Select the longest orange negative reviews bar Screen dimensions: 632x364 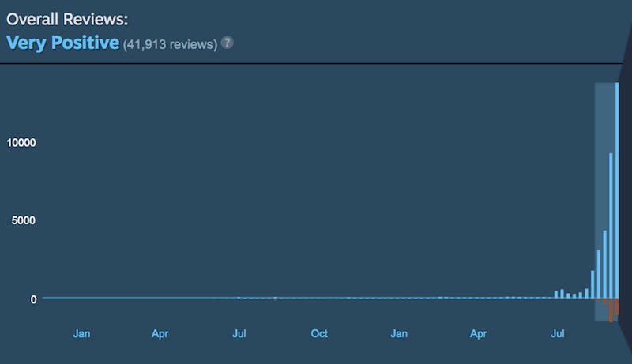coord(611,310)
